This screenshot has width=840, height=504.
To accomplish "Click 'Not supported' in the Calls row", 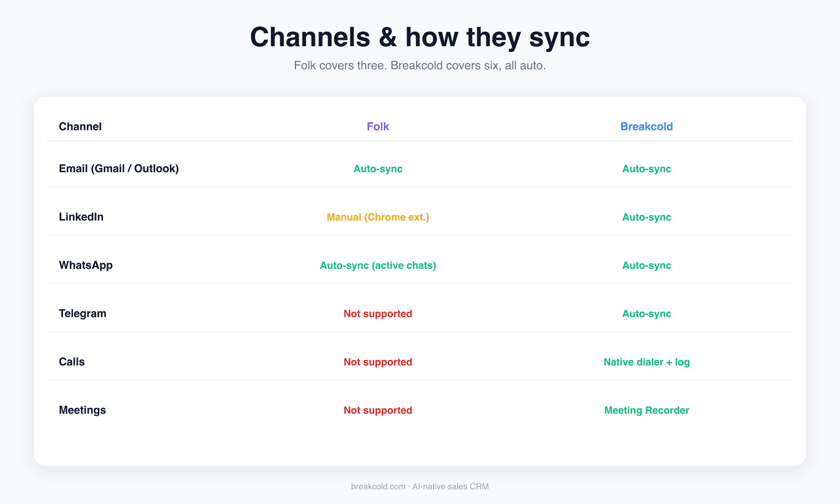I will (378, 362).
